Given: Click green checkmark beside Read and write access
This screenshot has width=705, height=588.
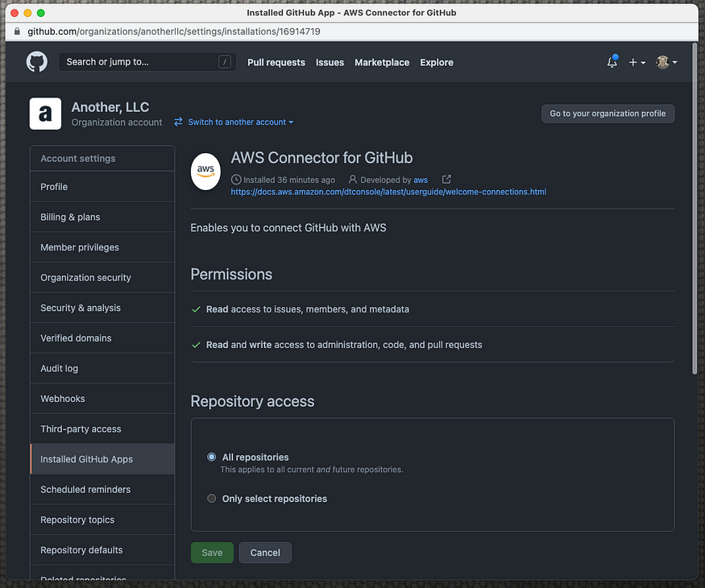Looking at the screenshot, I should 196,345.
